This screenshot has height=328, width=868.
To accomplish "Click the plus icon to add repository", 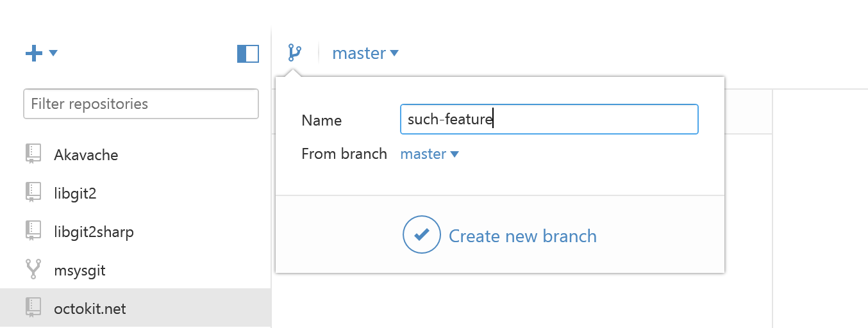I will (33, 53).
